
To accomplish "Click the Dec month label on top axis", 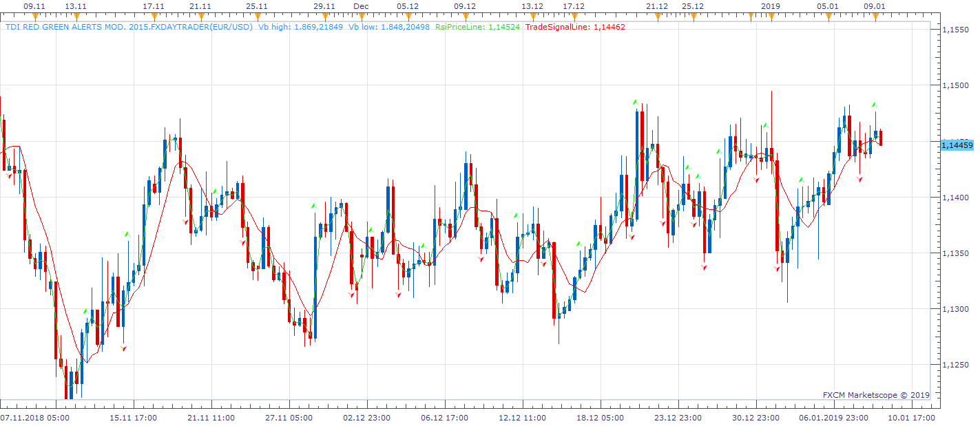I will [x=362, y=6].
